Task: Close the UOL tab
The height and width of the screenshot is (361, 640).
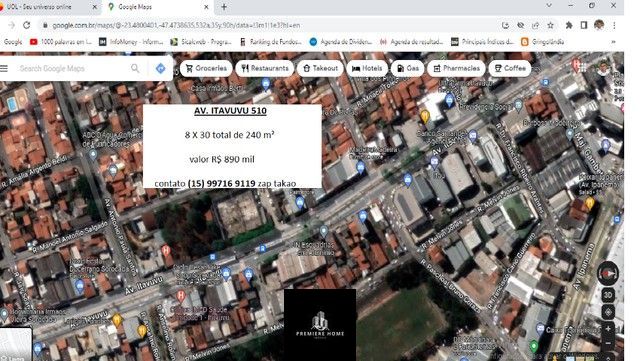Action: coord(95,7)
